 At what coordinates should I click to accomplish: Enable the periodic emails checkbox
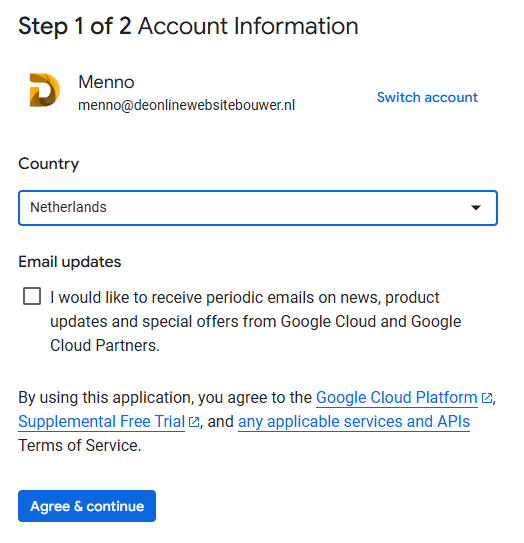point(32,296)
